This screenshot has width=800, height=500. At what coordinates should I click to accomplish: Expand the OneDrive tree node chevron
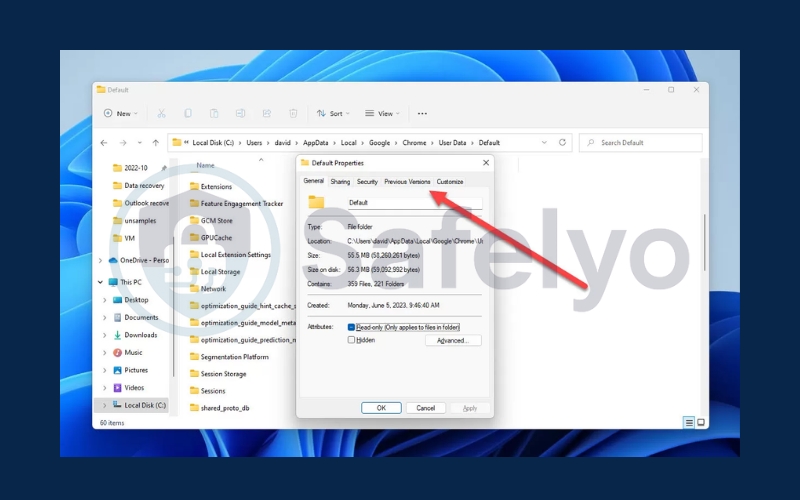tap(101, 260)
